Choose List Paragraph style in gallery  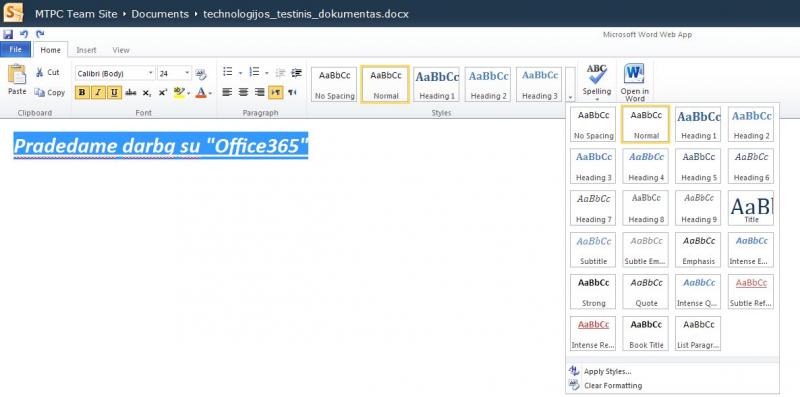pyautogui.click(x=698, y=333)
